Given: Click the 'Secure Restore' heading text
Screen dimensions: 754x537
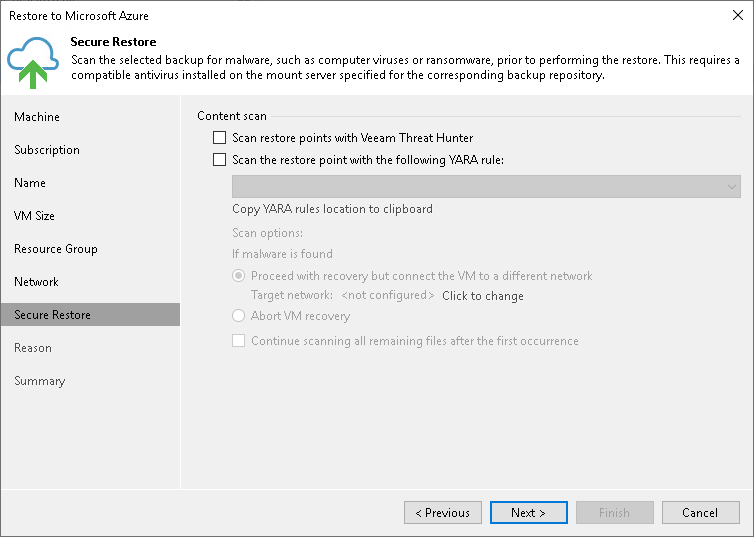Looking at the screenshot, I should coord(113,42).
